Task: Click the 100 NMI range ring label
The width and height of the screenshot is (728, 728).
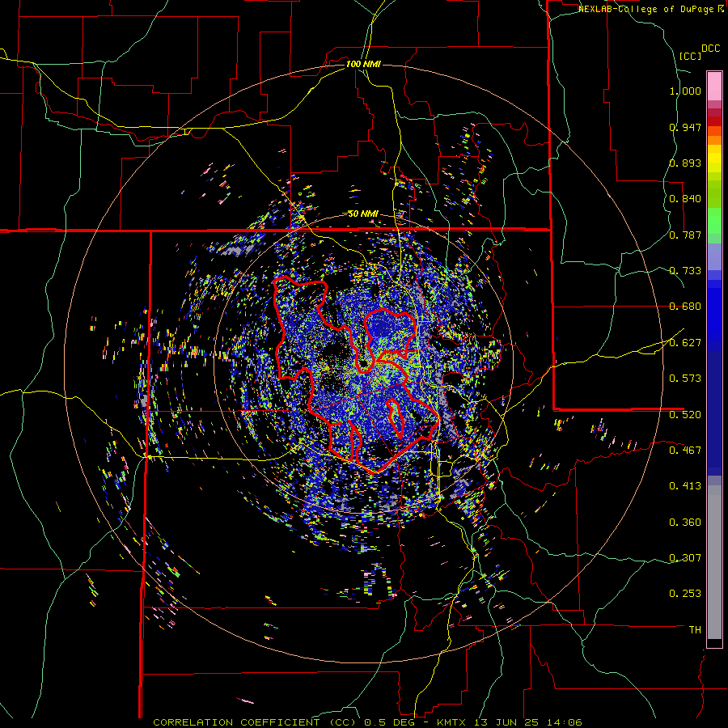Action: [x=363, y=64]
